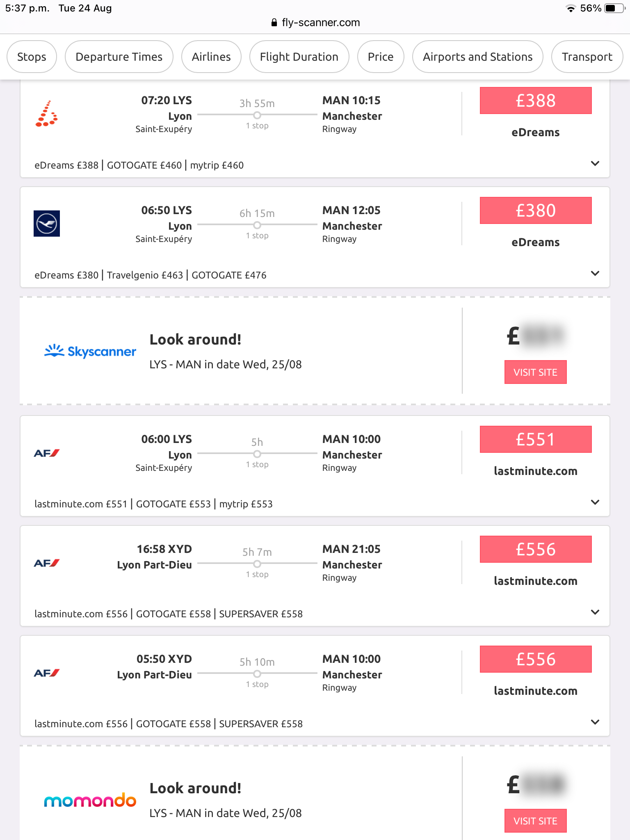Tap the fly-scanner.com address bar

coord(321,23)
